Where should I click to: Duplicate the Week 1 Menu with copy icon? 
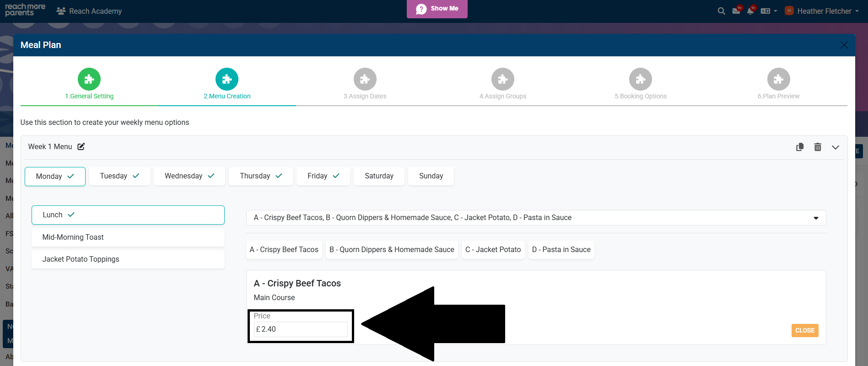pos(800,147)
